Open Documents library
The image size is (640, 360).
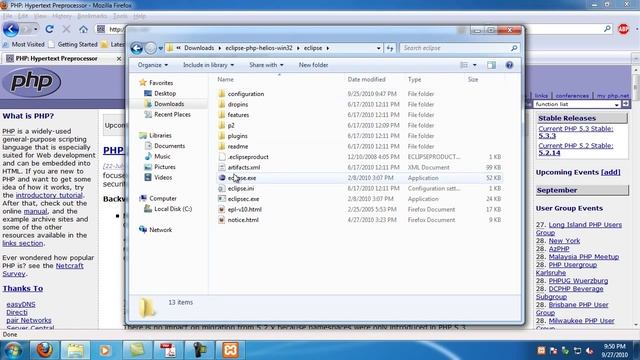click(x=169, y=146)
